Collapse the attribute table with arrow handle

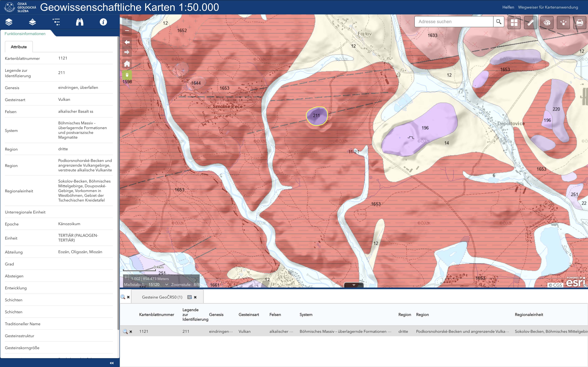coord(354,285)
